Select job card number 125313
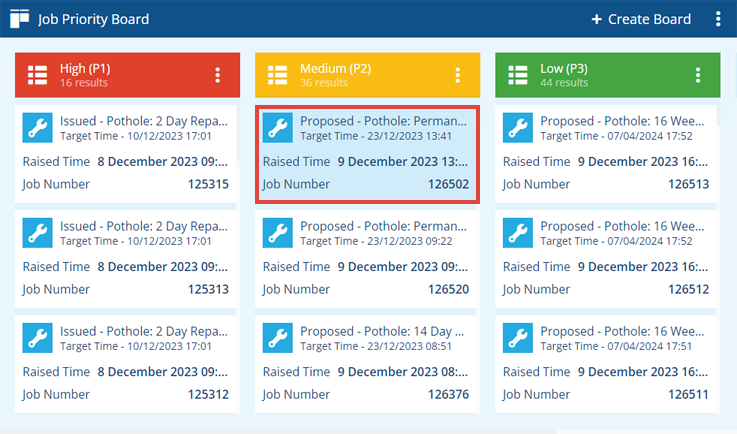The image size is (737, 434). tap(125, 259)
